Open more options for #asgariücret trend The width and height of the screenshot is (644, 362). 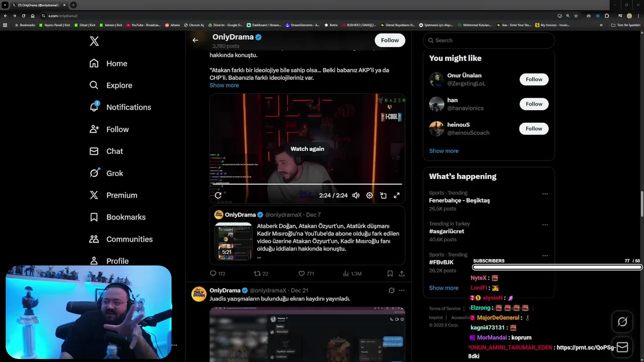(545, 225)
